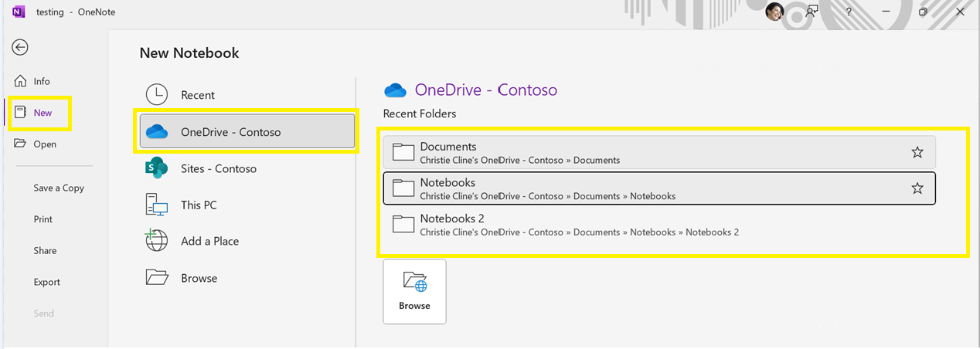Select Browse in the locations list
980x349 pixels.
click(x=247, y=278)
